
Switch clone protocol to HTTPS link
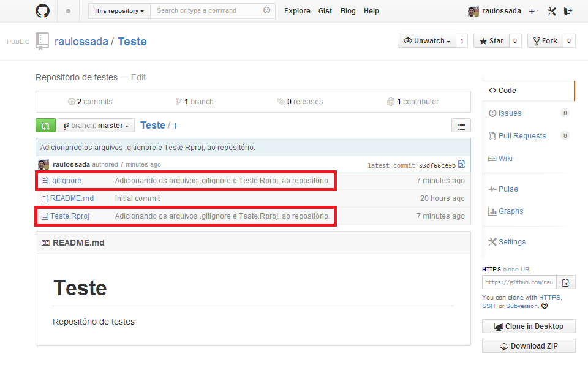(550, 297)
